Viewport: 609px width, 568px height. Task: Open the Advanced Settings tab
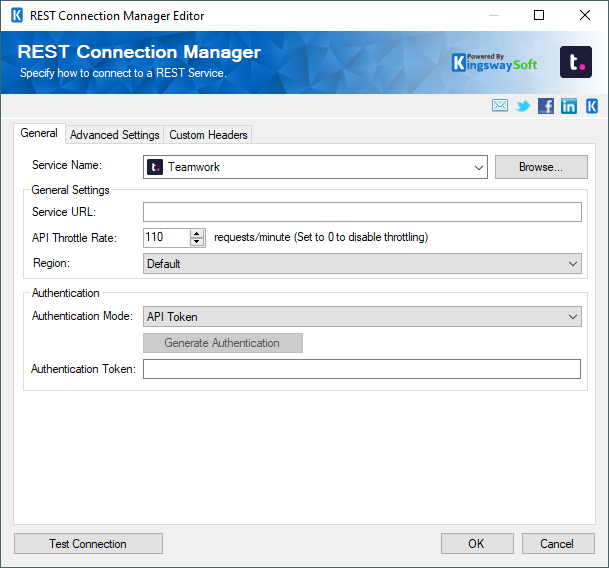coord(115,135)
